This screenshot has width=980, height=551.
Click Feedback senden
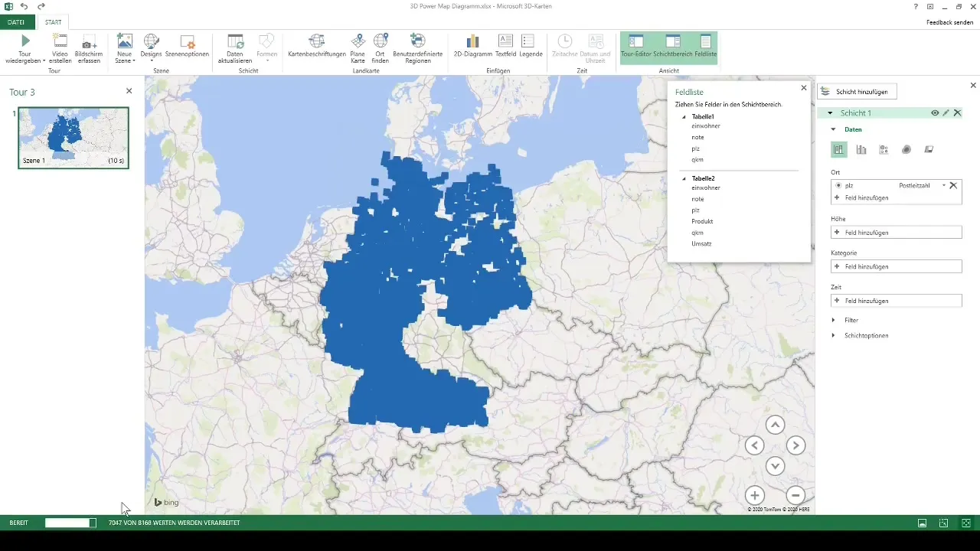pos(949,22)
